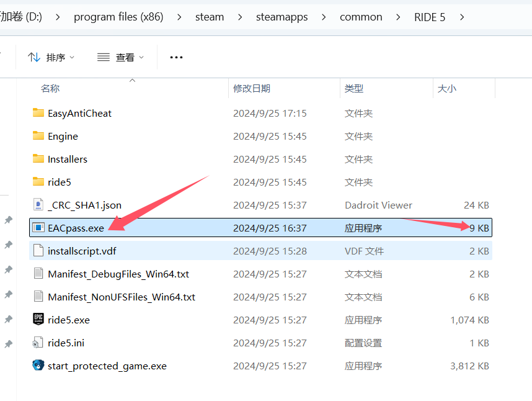Click the view list icon in toolbar
532x401 pixels.
point(104,57)
